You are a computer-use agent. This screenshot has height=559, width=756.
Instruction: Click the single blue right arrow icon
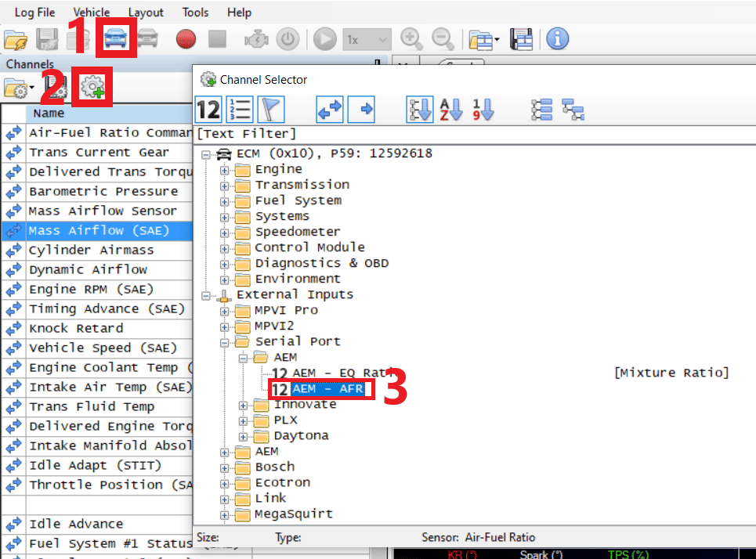(x=362, y=110)
